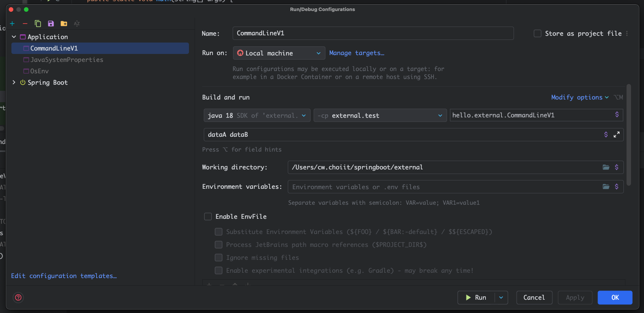Confirm with the OK button
This screenshot has width=644, height=313.
click(615, 297)
